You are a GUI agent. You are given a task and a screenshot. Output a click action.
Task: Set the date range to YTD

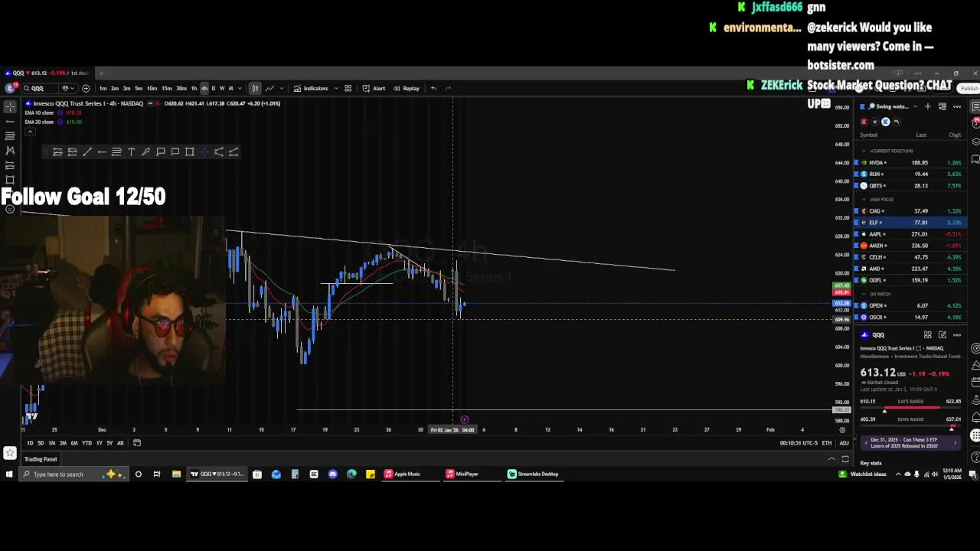87,443
